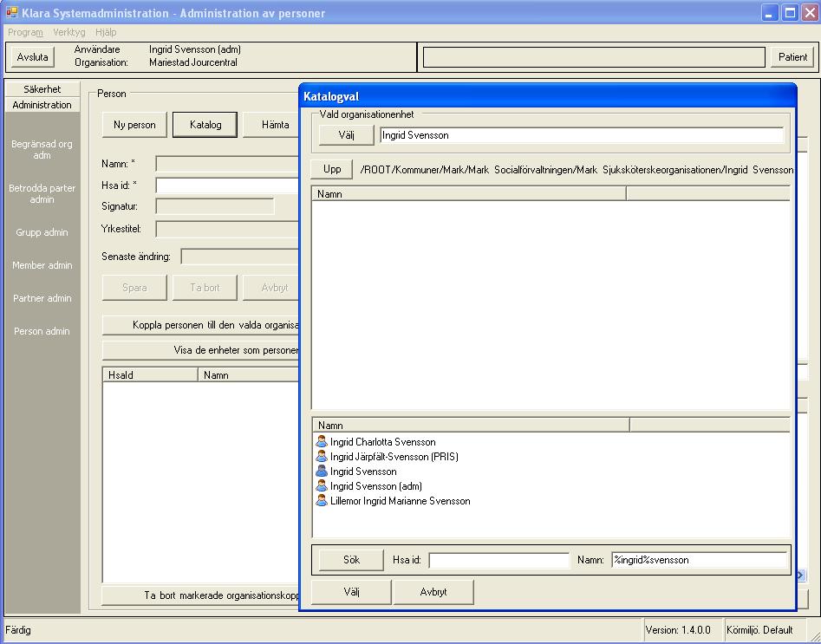Click the Namn column header of the search results list
Viewport: 821px width, 644px height.
tap(472, 426)
